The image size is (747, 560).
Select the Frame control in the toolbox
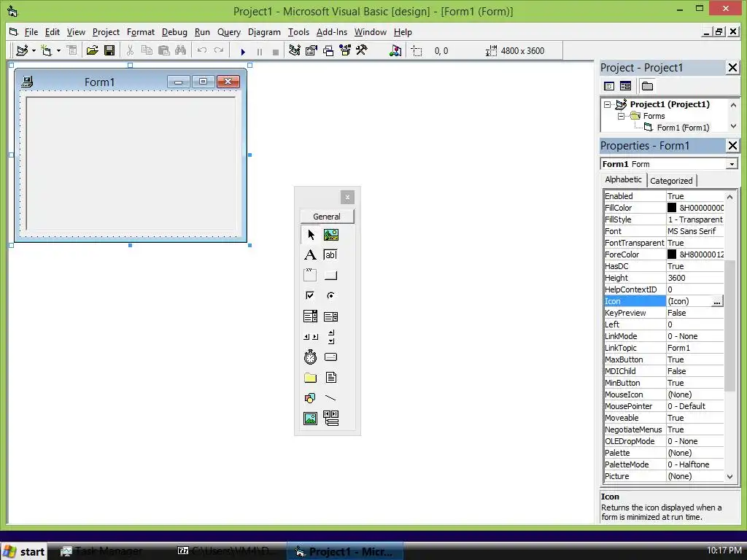[311, 275]
